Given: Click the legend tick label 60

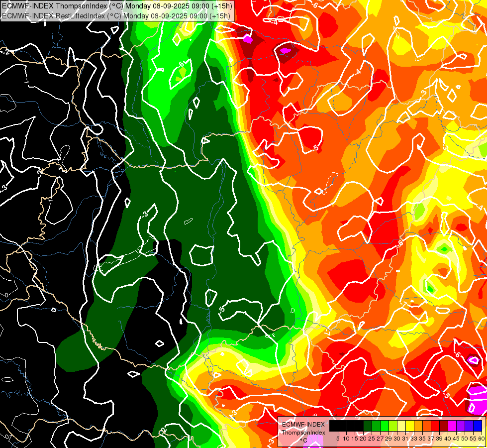Looking at the screenshot, I should click(x=481, y=439).
